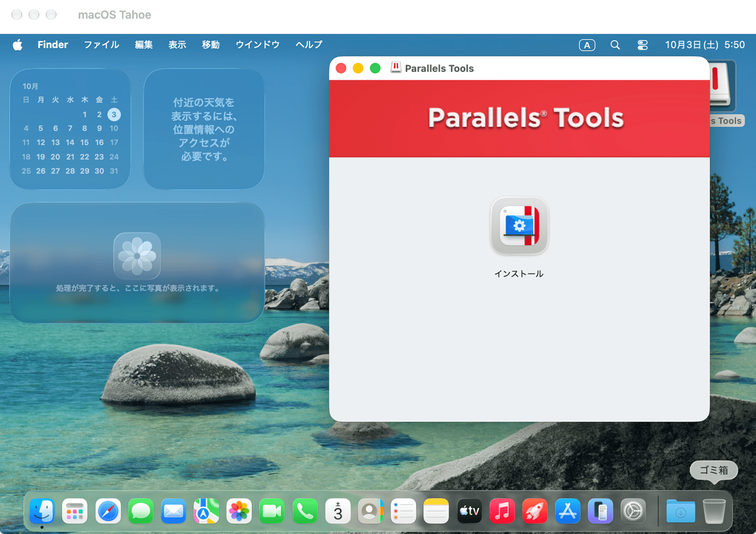756x534 pixels.
Task: Select day 3 in calendar widget
Action: [x=114, y=114]
